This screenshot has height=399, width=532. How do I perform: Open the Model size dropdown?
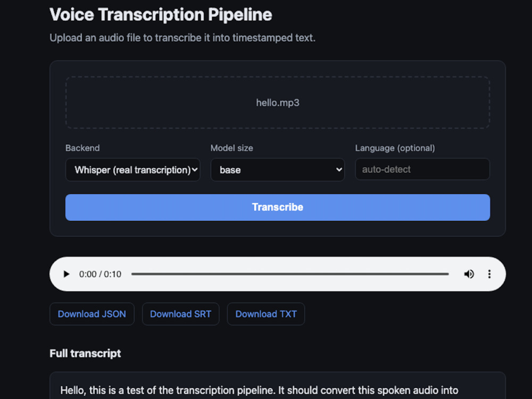(x=278, y=170)
